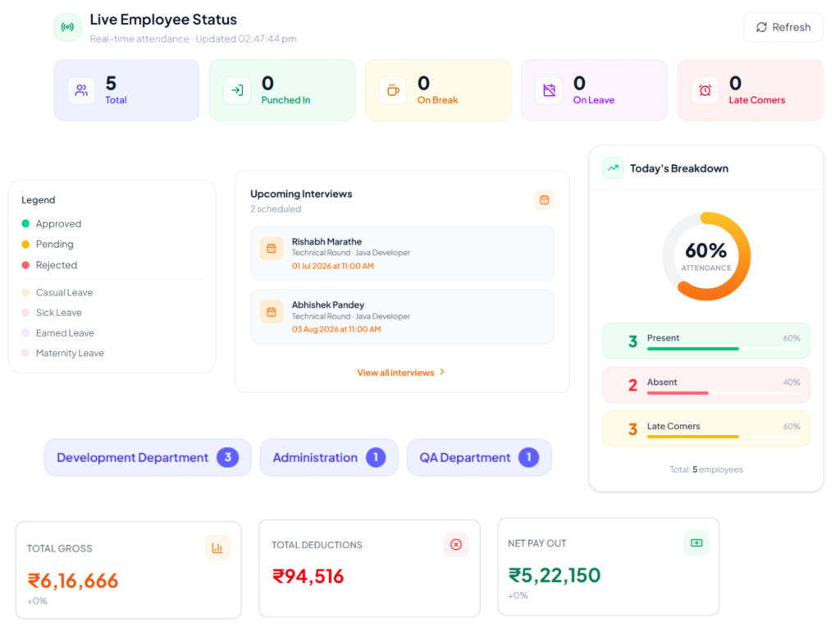Click the Net Pay Out cash icon
This screenshot has width=840, height=632.
pos(696,543)
